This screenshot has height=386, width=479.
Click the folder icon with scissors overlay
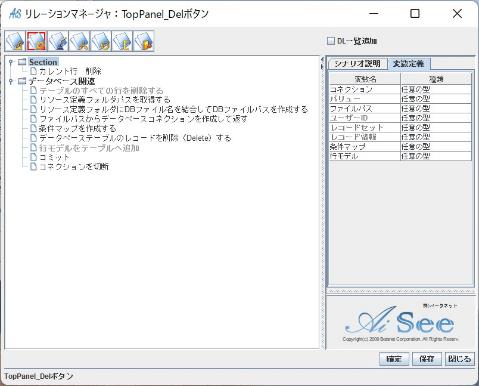pyautogui.click(x=79, y=41)
